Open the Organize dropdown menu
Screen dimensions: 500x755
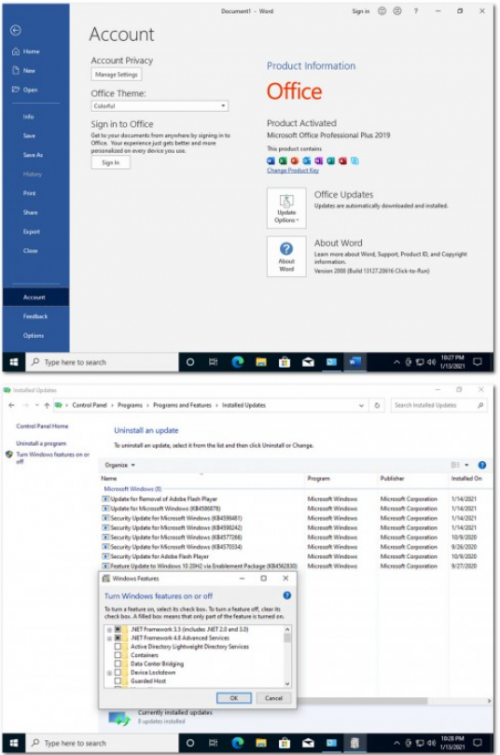(x=119, y=465)
